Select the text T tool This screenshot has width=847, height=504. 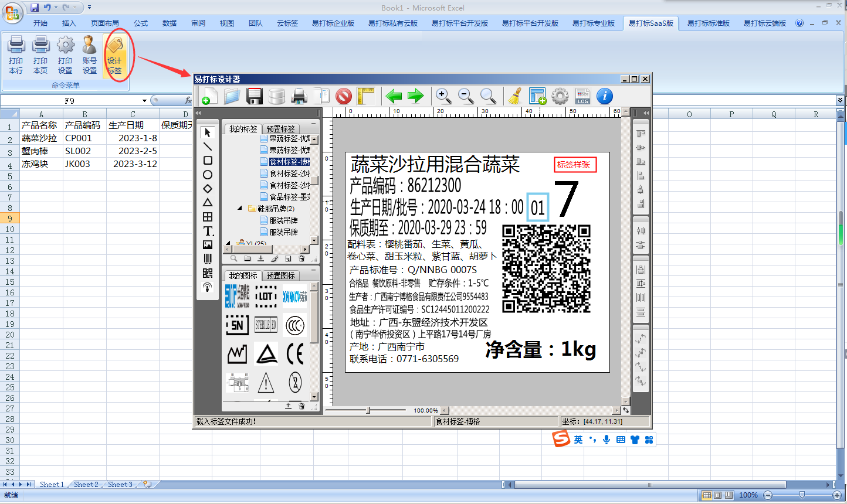click(208, 231)
